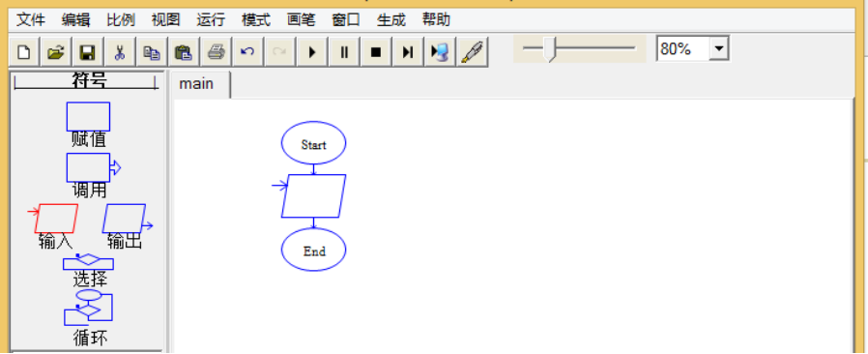Pause execution with the Pause button
Viewport: 868px width, 354px height.
click(344, 52)
